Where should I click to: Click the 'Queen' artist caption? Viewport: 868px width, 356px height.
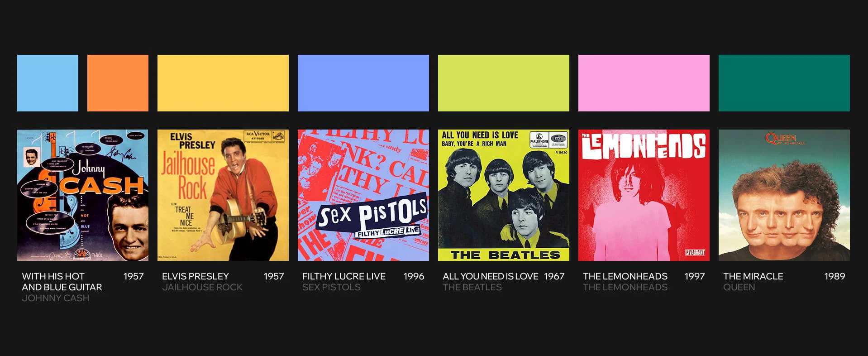pyautogui.click(x=739, y=287)
